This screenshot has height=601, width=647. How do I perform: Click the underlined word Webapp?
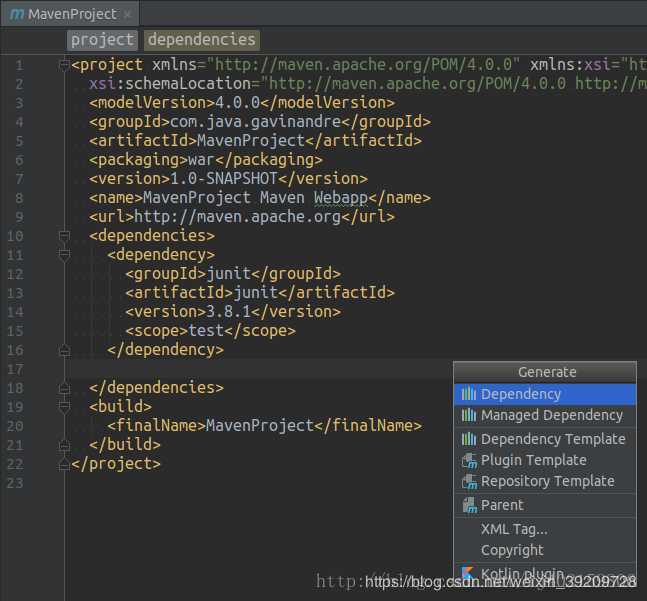click(x=341, y=198)
